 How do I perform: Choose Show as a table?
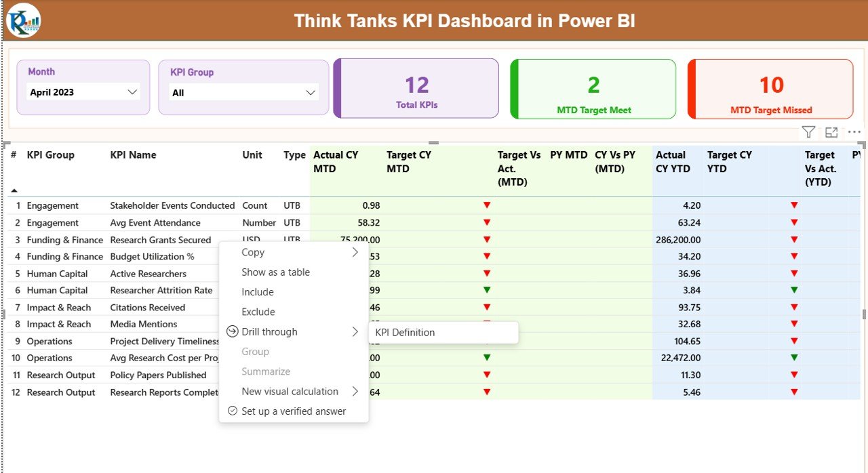(275, 272)
